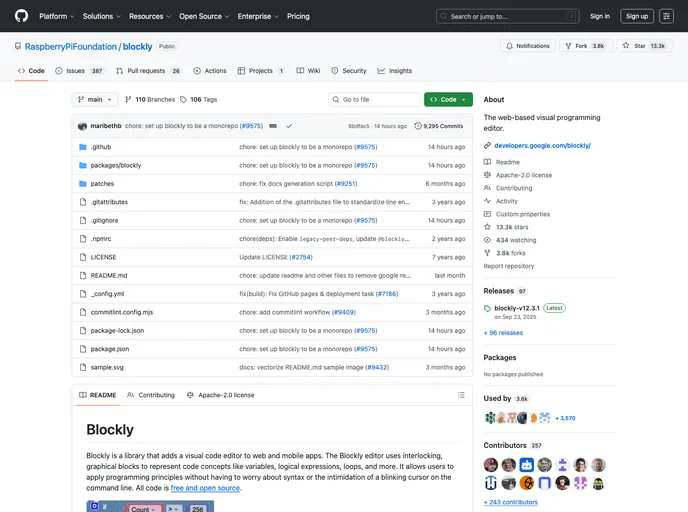Viewport: 688px width, 512px height.
Task: View 434 watching
Action: coord(516,240)
